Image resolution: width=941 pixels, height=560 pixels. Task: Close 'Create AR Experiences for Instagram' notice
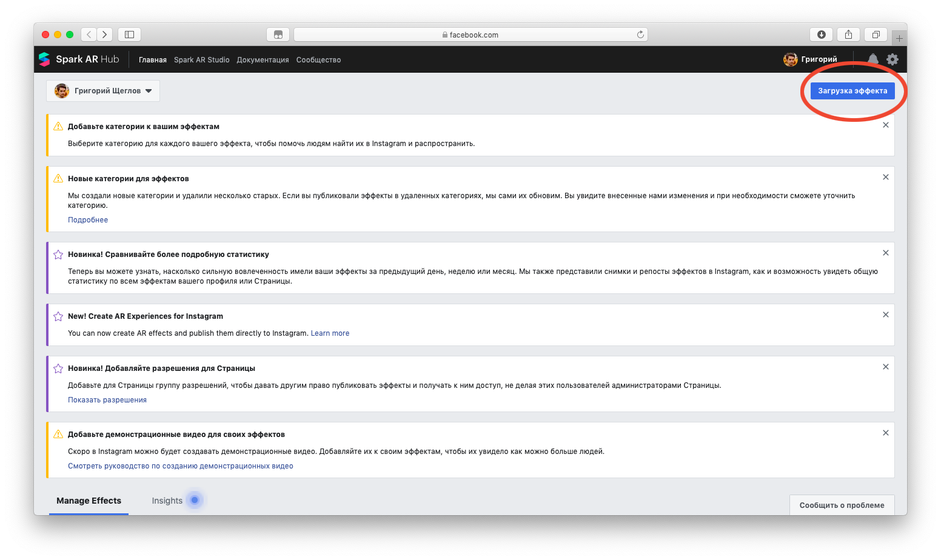[886, 315]
